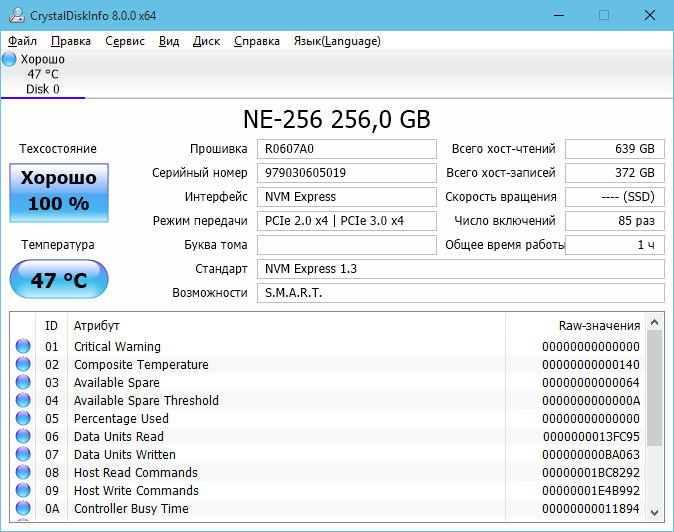Click the status orb for Data Units Written
This screenshot has height=532, width=674.
23,454
